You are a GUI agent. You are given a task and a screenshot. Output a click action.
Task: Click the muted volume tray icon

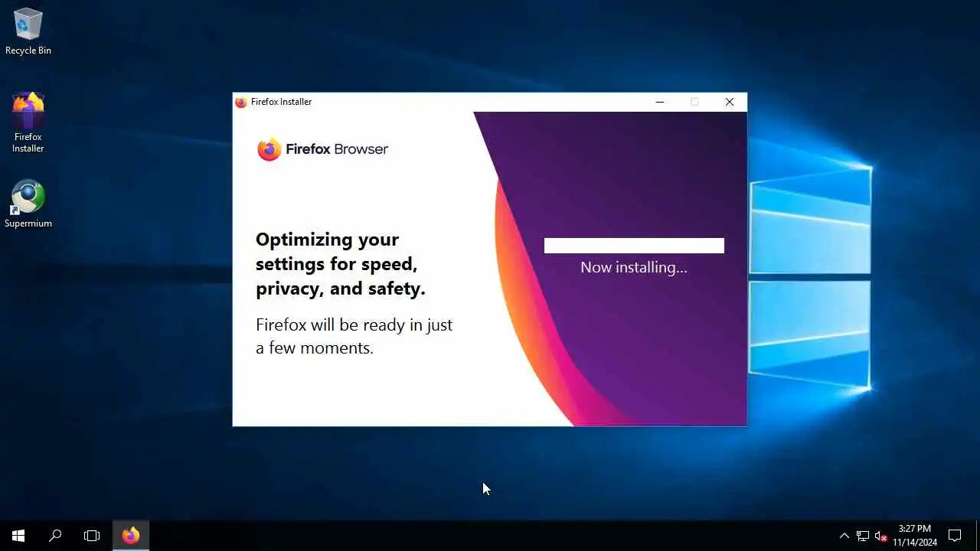[x=881, y=536]
